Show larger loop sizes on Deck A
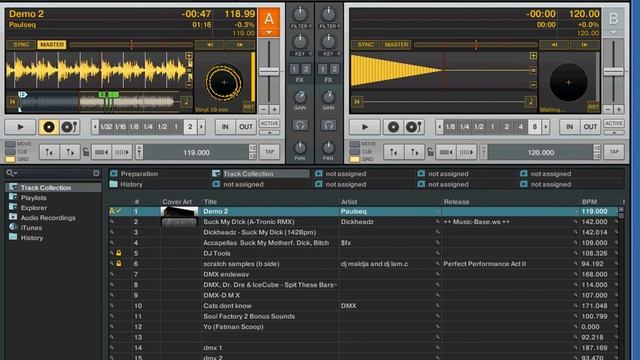640x360 pixels. click(x=201, y=127)
